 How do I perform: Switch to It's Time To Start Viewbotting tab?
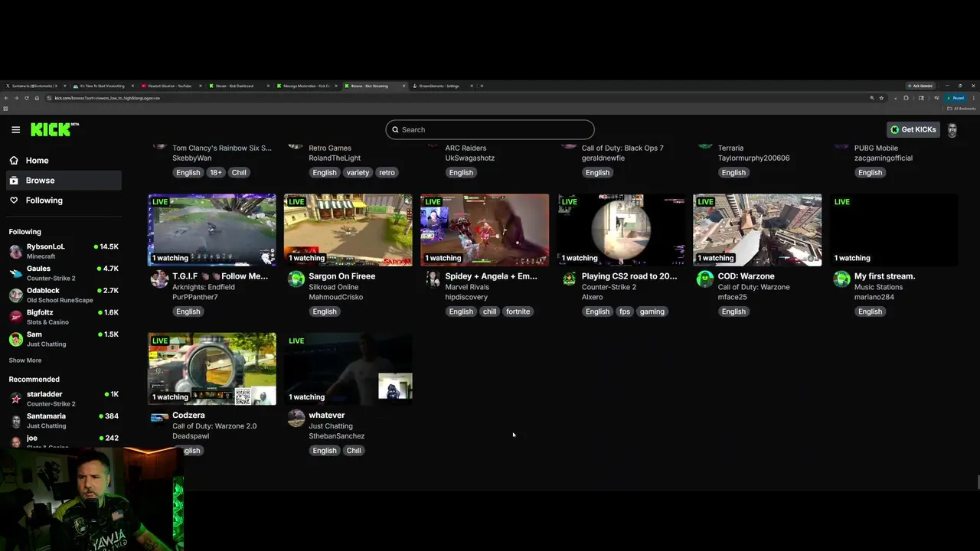pos(102,86)
